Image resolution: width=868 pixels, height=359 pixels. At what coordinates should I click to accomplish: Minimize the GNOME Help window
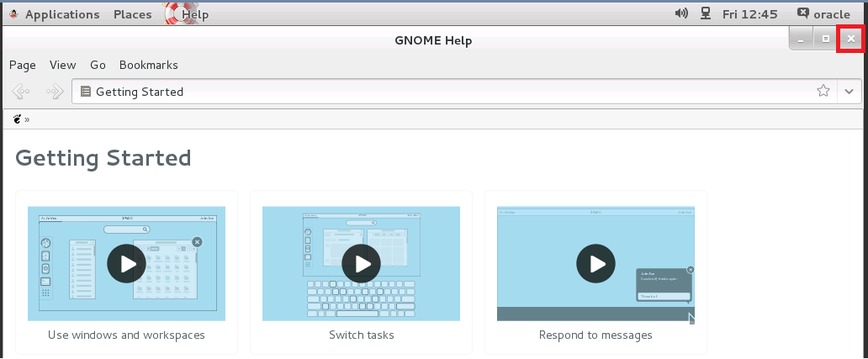[x=801, y=40]
